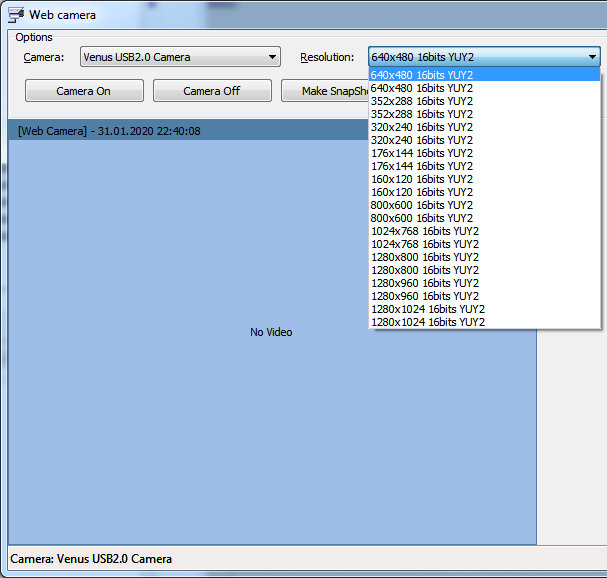Select the first 1280x960 resolution option
The image size is (607, 578).
[425, 283]
